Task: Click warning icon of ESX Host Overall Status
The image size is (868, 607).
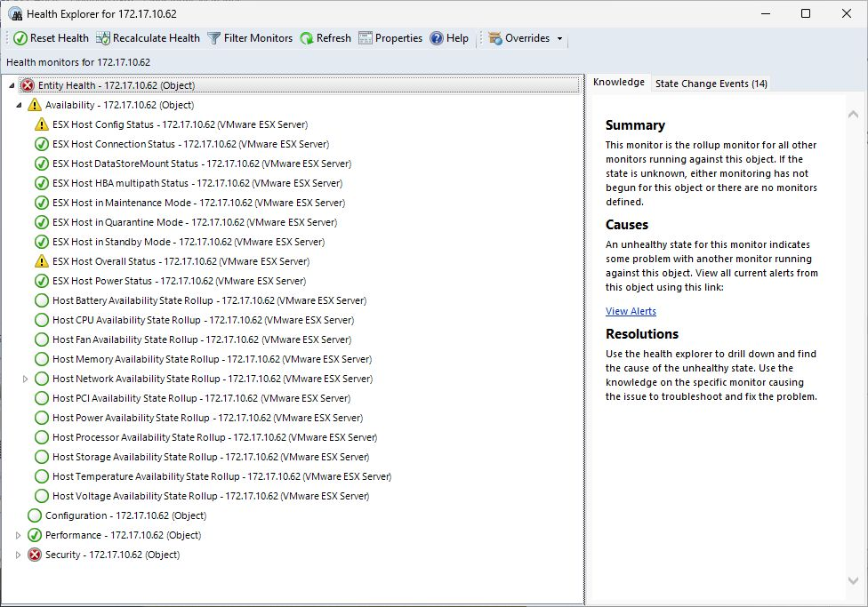Action: coord(42,261)
